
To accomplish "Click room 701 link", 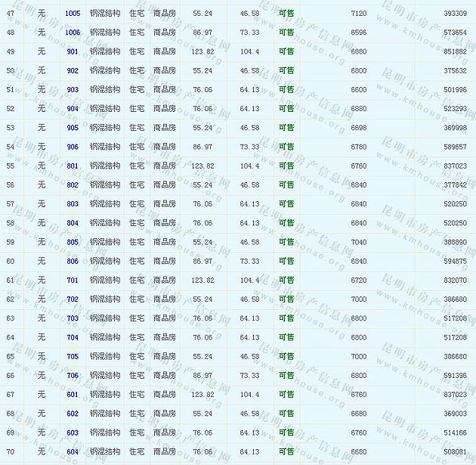I will 73,281.
